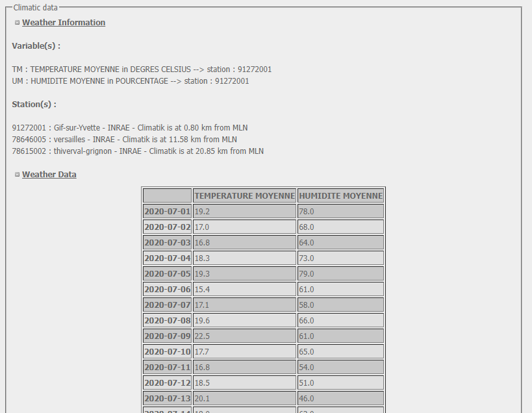Select the 2020-07-03 row header
The image size is (532, 413).
click(x=168, y=242)
